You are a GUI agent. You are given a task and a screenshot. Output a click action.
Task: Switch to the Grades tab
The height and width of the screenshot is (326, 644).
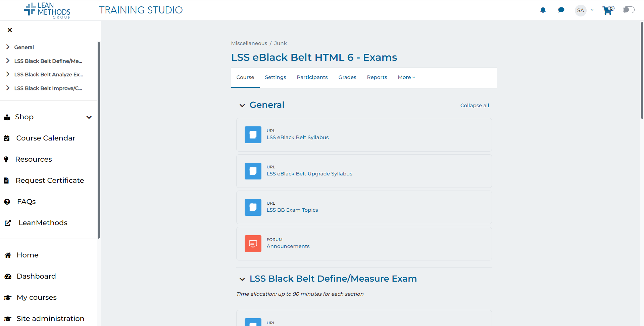[347, 77]
